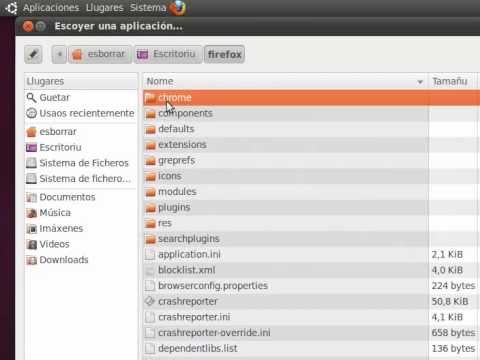The image size is (480, 360).
Task: Select the defaults folder
Action: [x=312, y=129]
